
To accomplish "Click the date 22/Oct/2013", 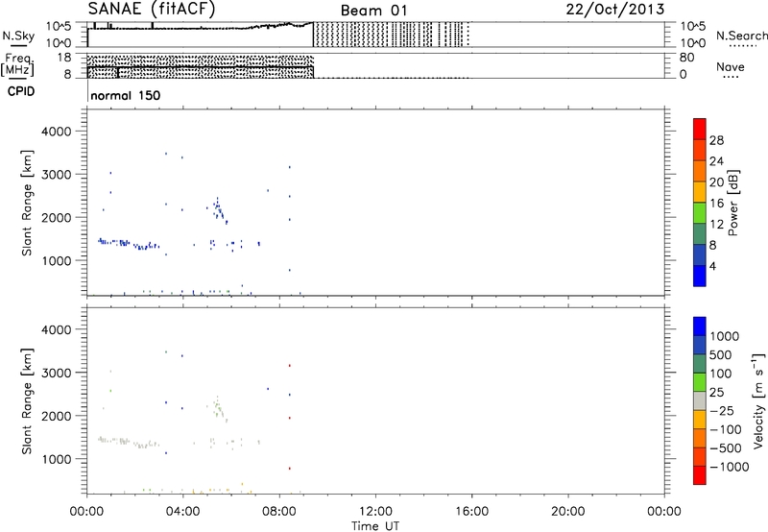I will coord(615,10).
